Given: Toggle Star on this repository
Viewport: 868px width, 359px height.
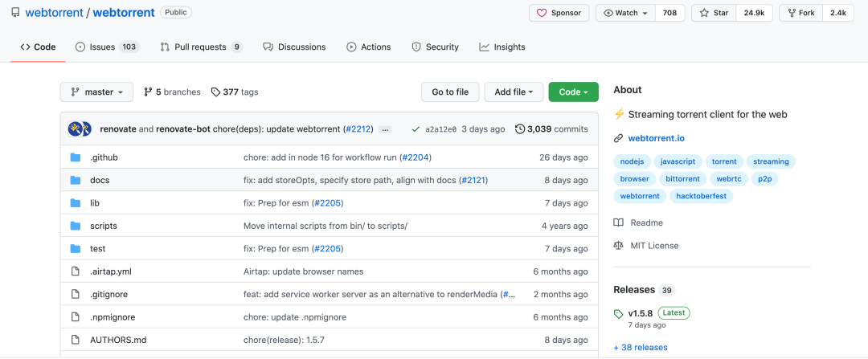Looking at the screenshot, I should [x=714, y=13].
